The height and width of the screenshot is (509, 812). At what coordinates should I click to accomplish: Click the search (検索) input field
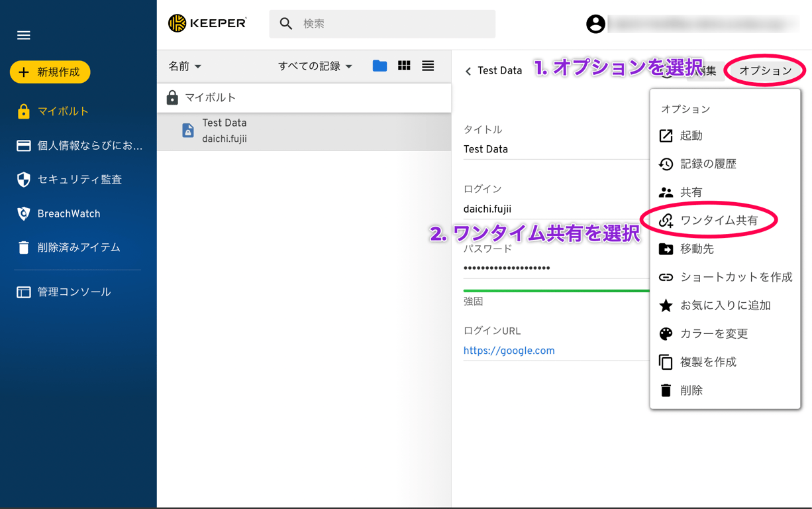point(382,23)
